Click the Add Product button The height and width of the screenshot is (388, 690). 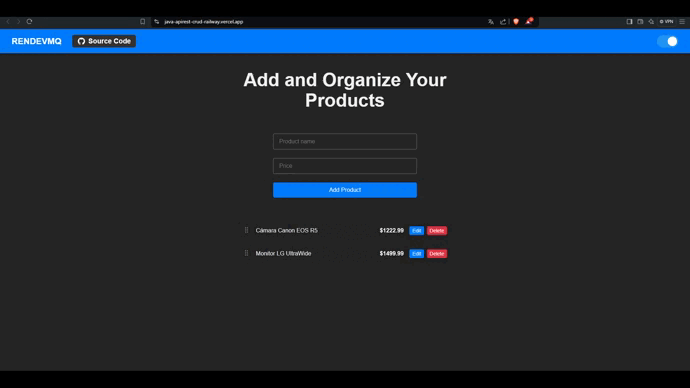click(x=345, y=190)
